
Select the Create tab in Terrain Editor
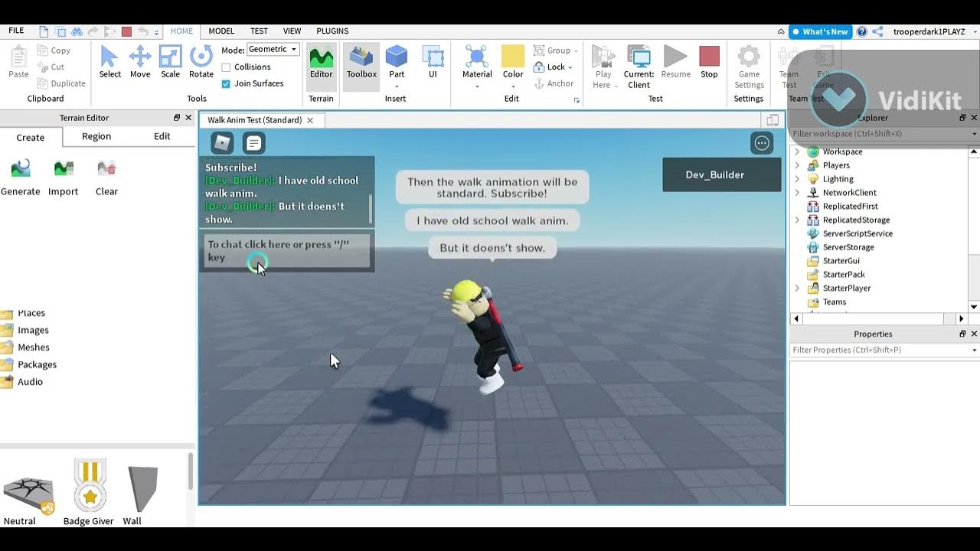pos(31,137)
